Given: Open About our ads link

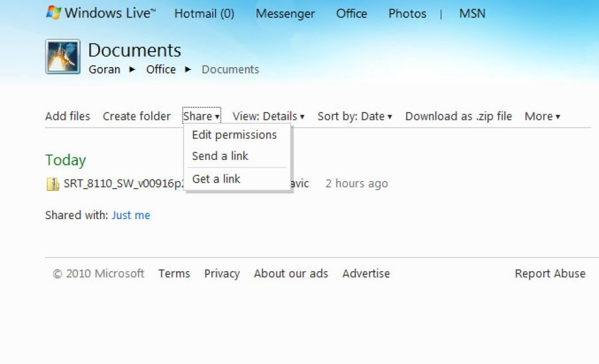Looking at the screenshot, I should point(291,274).
